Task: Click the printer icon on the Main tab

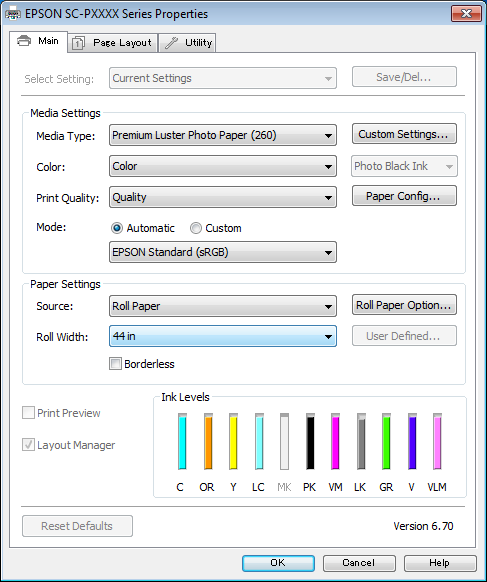Action: [x=24, y=40]
